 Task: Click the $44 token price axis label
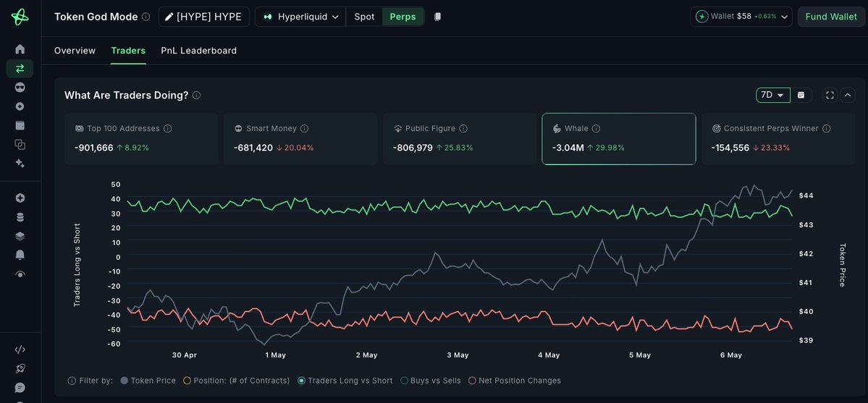pyautogui.click(x=806, y=195)
